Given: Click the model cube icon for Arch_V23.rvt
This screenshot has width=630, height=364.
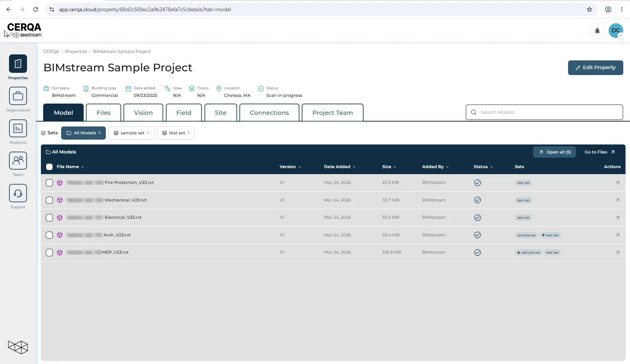Looking at the screenshot, I should (x=60, y=235).
